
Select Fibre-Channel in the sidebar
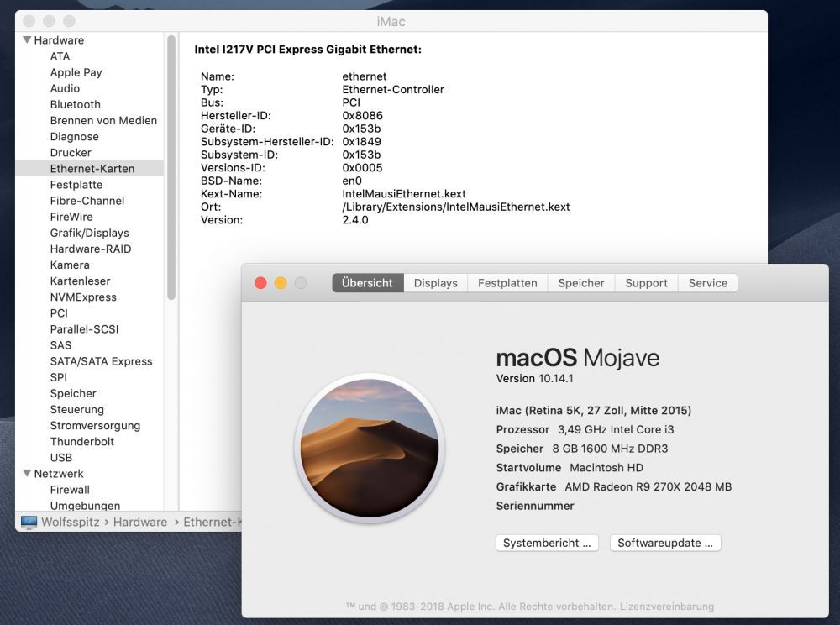pos(87,201)
